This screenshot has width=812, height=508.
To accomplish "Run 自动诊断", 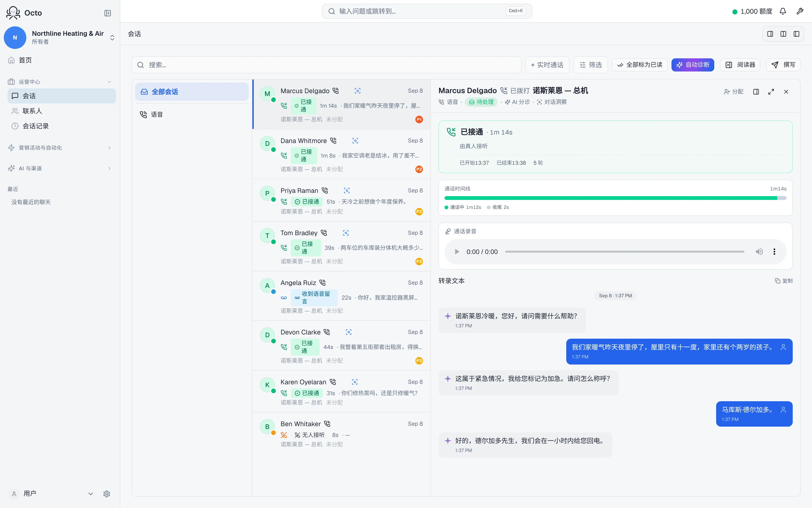I will [x=693, y=65].
